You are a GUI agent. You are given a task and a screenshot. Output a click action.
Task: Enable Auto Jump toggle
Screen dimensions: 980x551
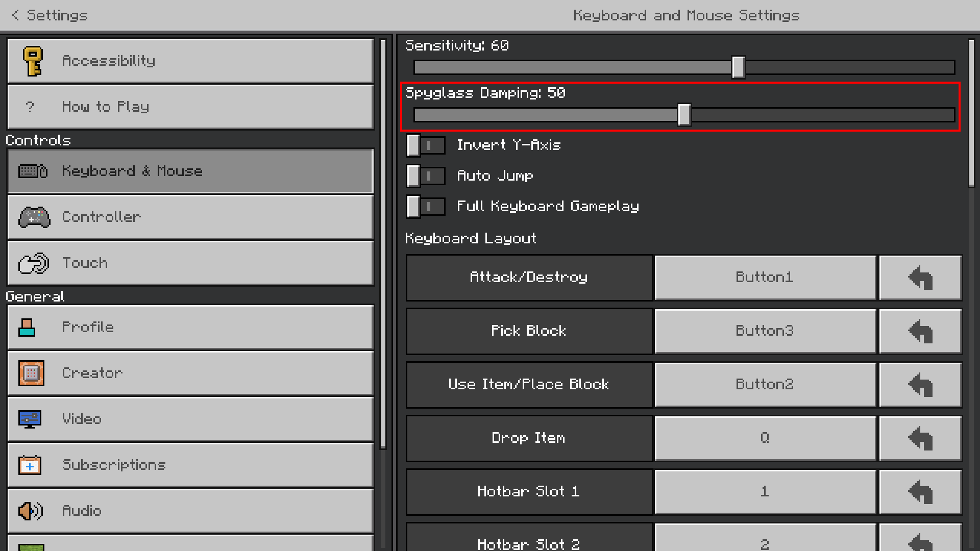[425, 176]
